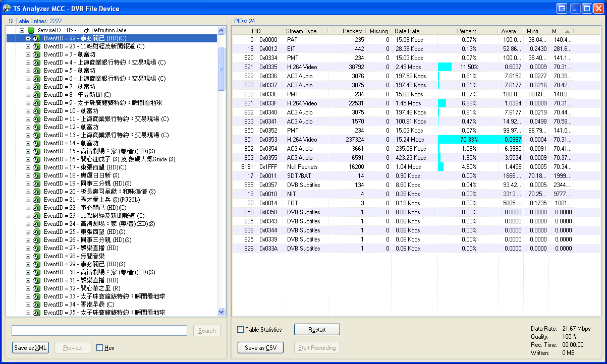Collapse the ServiceID 85 tree node
This screenshot has width=607, height=364.
[x=22, y=30]
